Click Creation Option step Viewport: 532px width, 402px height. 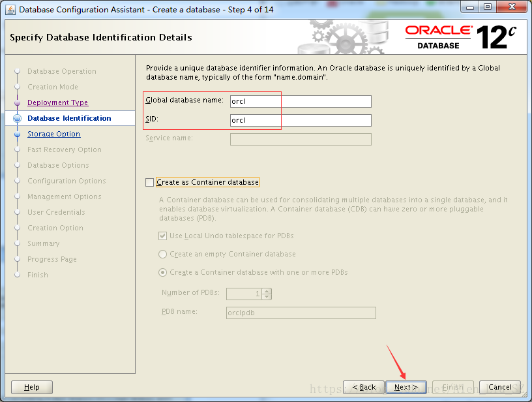pos(55,228)
